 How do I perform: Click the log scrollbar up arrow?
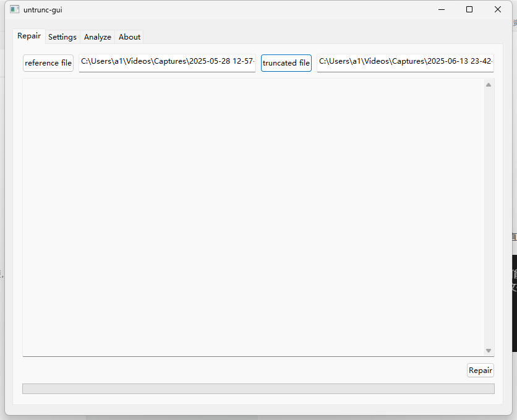(x=489, y=85)
